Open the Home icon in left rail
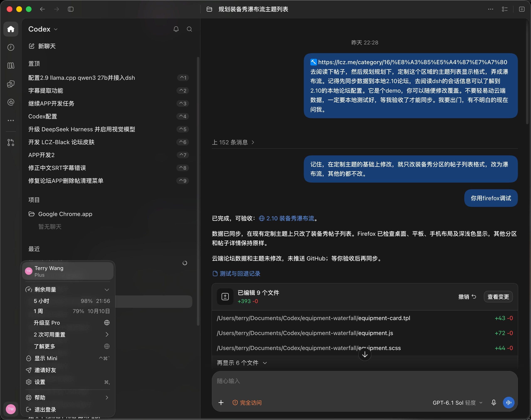Image resolution: width=531 pixels, height=420 pixels. (11, 29)
